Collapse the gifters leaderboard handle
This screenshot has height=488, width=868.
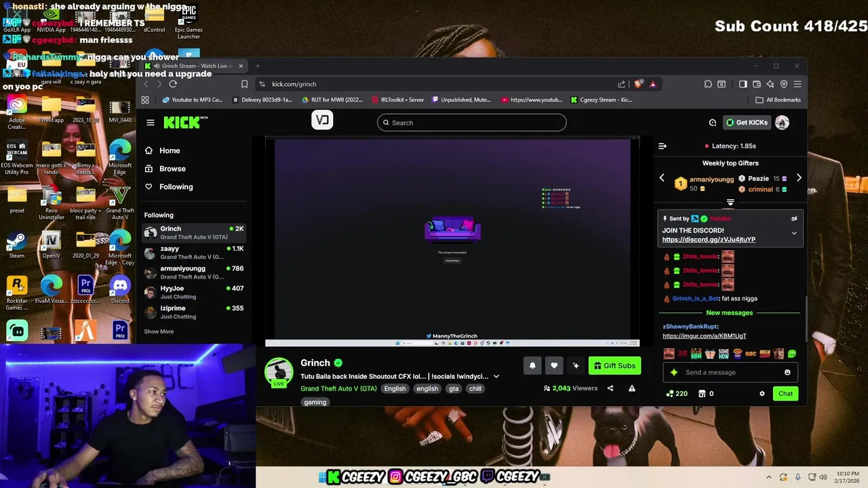coord(730,202)
